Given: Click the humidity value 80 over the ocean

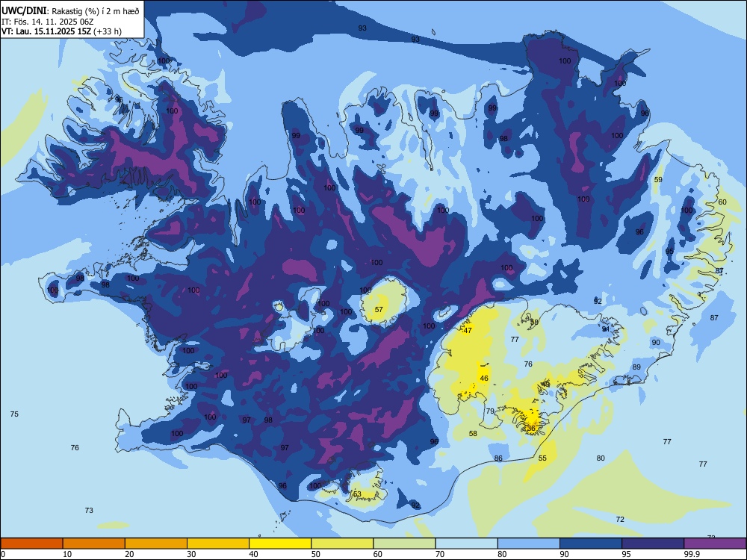Looking at the screenshot, I should [x=601, y=458].
